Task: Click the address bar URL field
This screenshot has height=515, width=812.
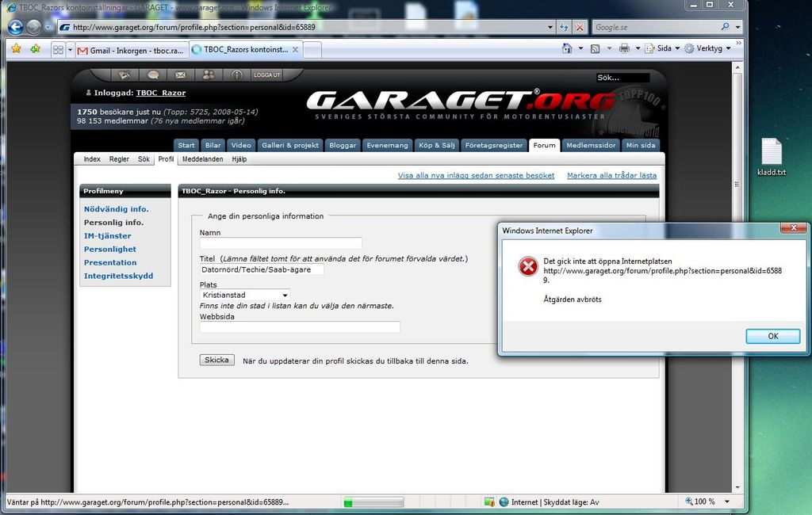Action: [305, 27]
